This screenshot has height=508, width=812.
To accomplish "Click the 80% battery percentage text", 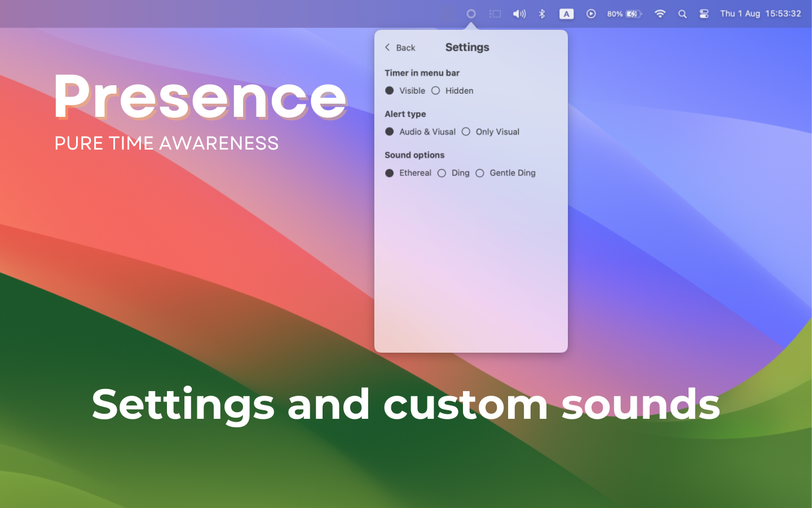I will pyautogui.click(x=615, y=14).
